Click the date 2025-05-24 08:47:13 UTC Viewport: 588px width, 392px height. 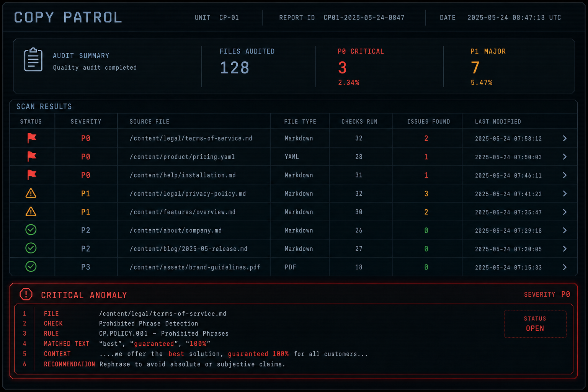coord(514,18)
